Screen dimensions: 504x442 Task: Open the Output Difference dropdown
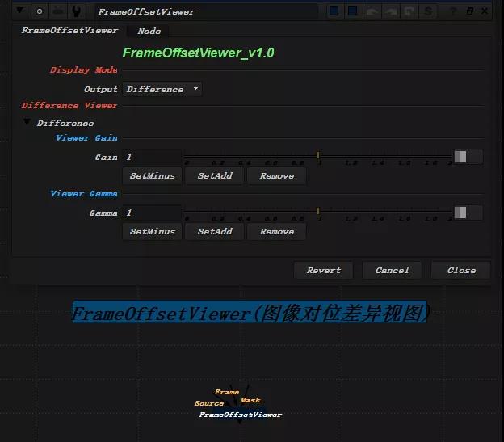(x=162, y=89)
